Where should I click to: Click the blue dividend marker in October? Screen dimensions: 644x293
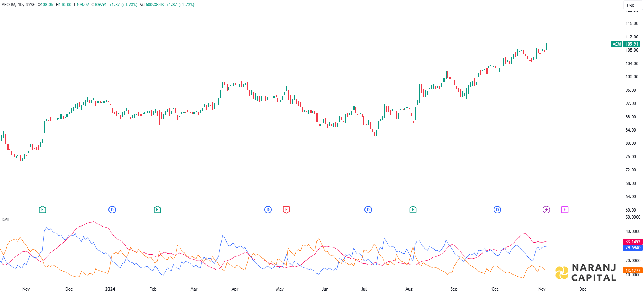click(x=497, y=210)
